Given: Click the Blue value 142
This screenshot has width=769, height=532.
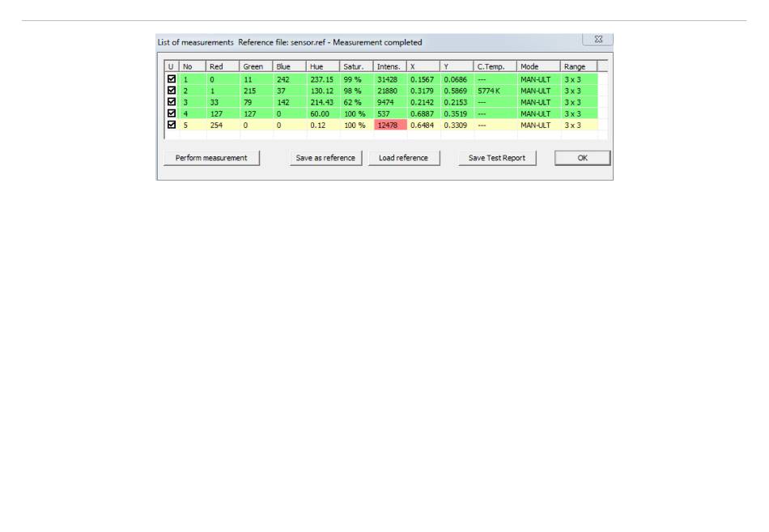Looking at the screenshot, I should coord(283,102).
